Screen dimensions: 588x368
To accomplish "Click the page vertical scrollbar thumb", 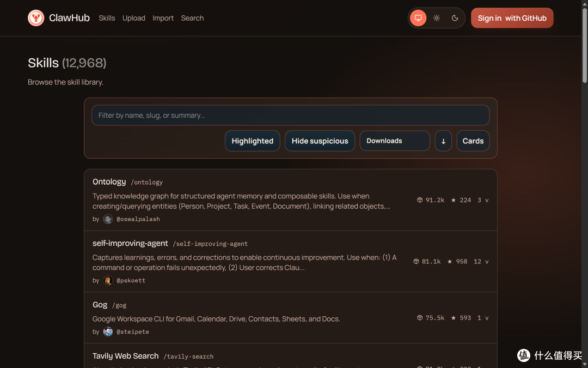I will tap(584, 45).
